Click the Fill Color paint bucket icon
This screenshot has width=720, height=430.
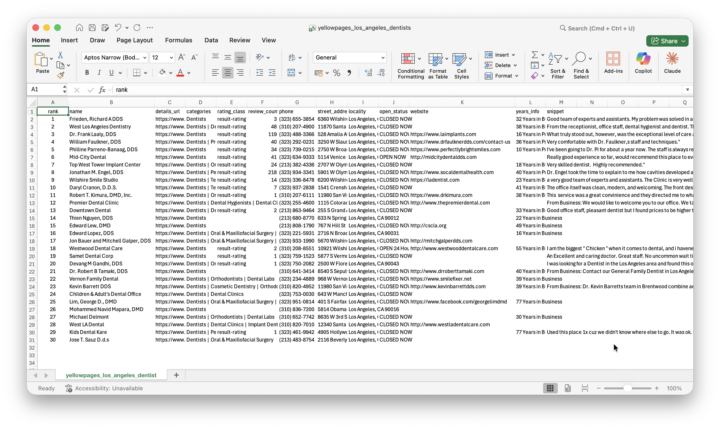[x=162, y=73]
